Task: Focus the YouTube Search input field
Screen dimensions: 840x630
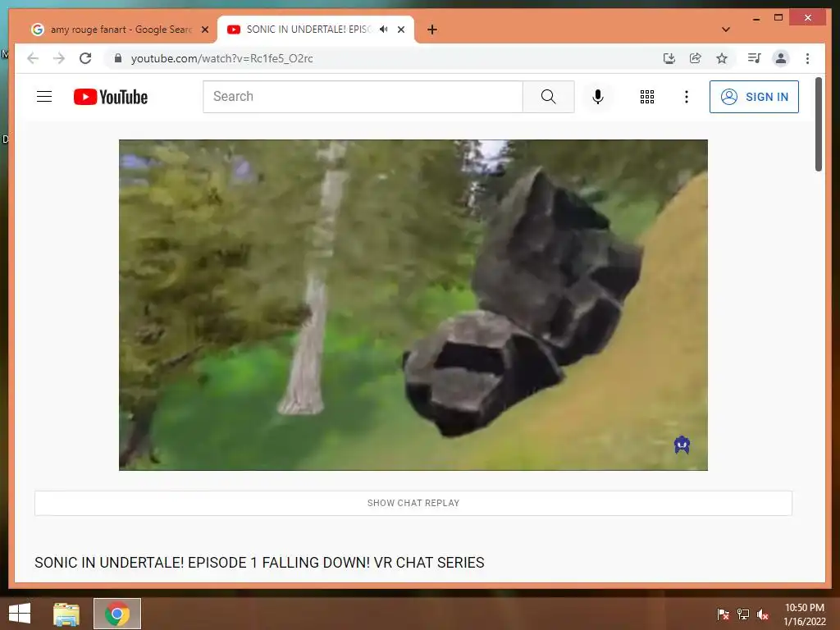Action: [x=363, y=97]
